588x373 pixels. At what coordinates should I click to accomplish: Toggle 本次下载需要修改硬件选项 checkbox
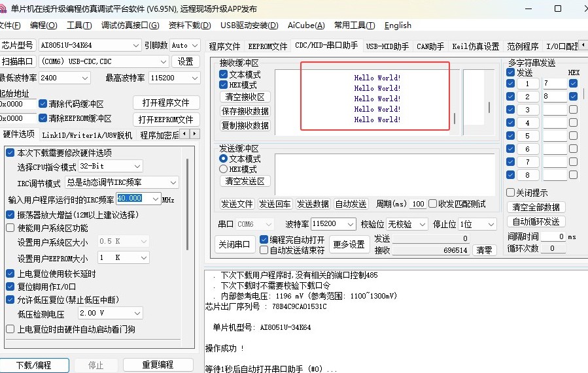point(10,152)
